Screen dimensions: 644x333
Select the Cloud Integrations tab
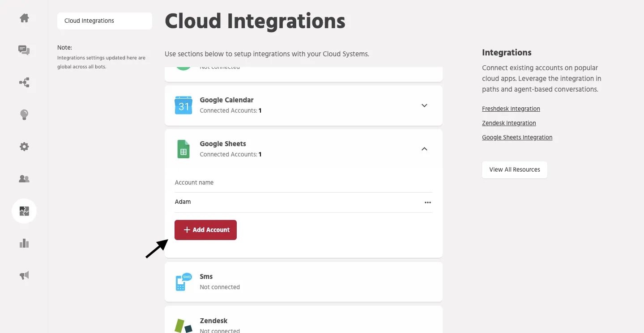105,21
